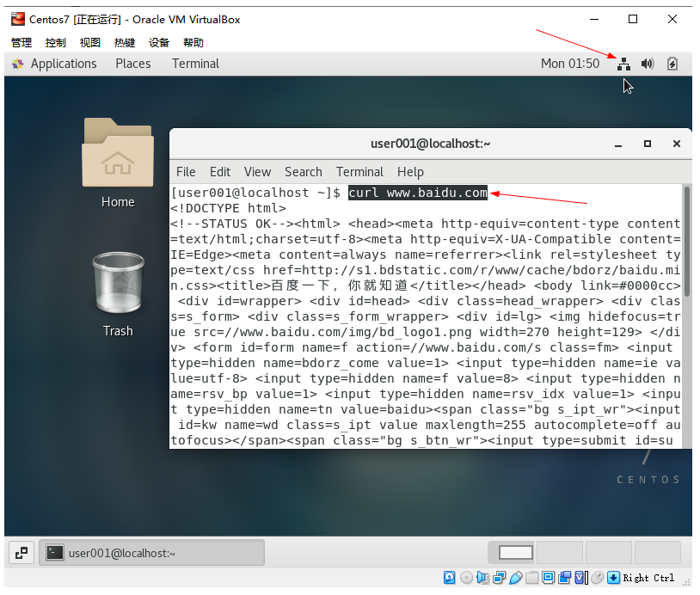700x595 pixels.
Task: Click the VirtualBox audio status icon
Action: pos(482,577)
